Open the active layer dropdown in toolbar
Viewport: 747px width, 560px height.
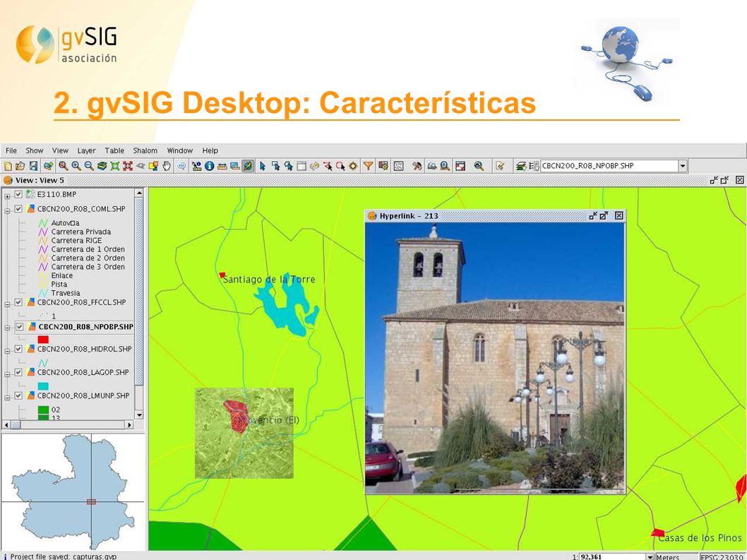tap(683, 166)
